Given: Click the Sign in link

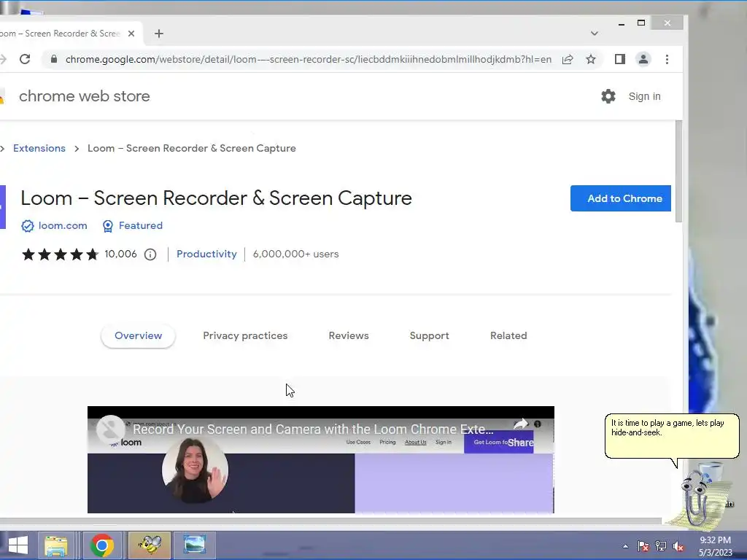Looking at the screenshot, I should (x=644, y=96).
